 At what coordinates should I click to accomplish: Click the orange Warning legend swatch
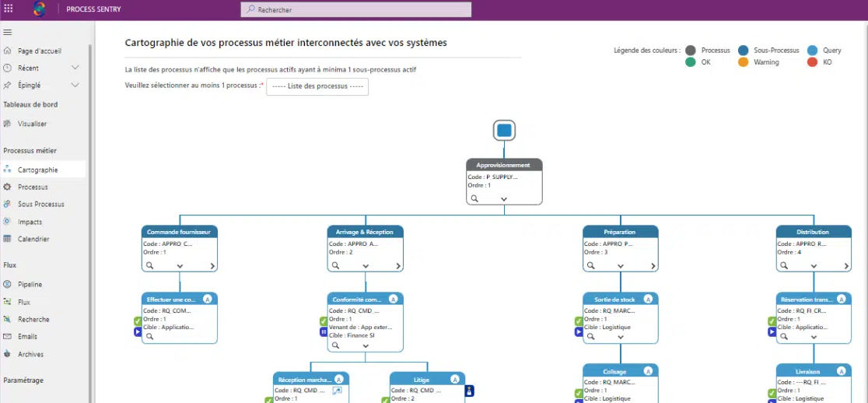(743, 62)
